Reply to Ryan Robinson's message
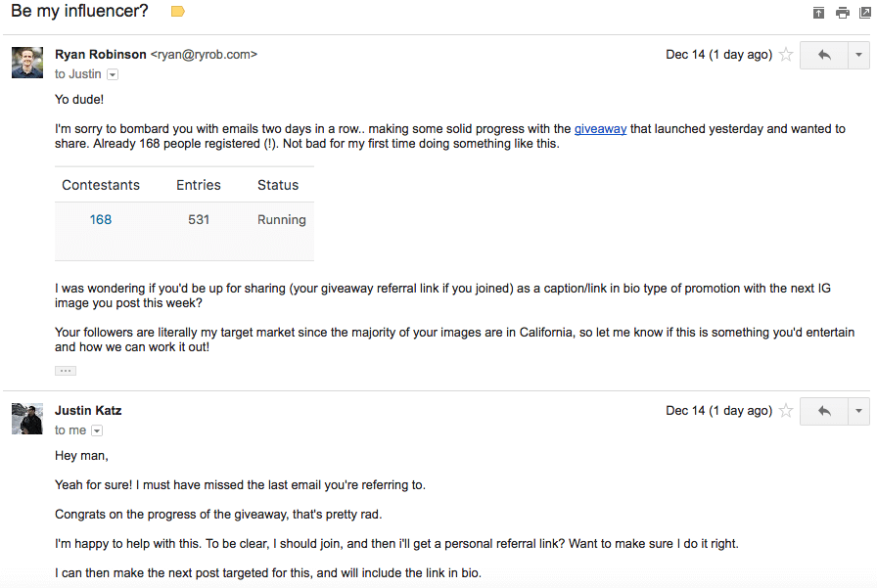 coord(822,55)
